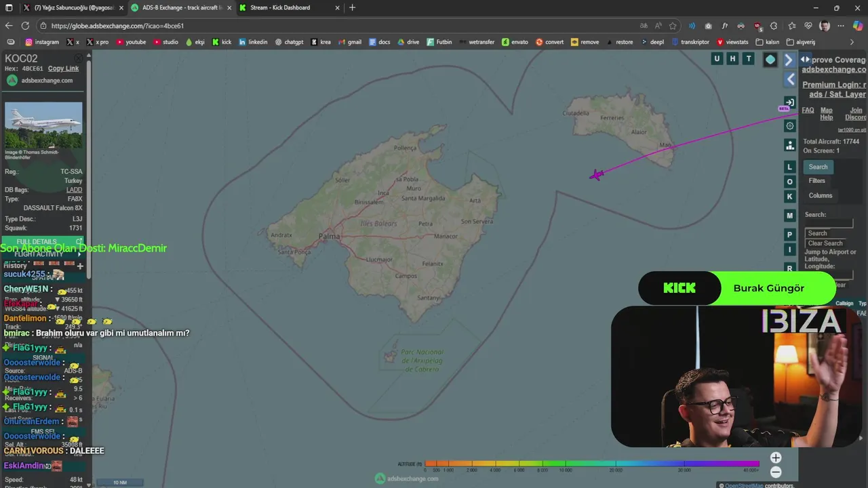Open the gmail bookmark
Image resolution: width=868 pixels, height=488 pixels.
pos(350,42)
